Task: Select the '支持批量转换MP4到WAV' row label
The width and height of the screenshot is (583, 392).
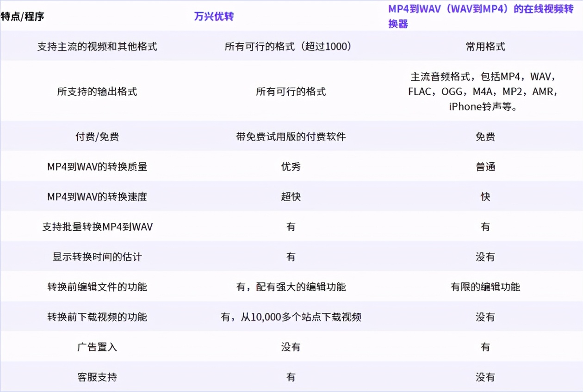Action: 97,227
